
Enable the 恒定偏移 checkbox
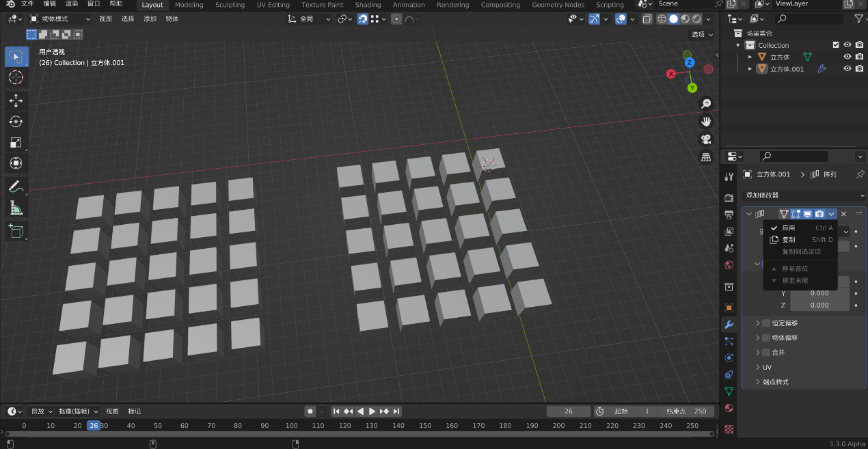[765, 323]
